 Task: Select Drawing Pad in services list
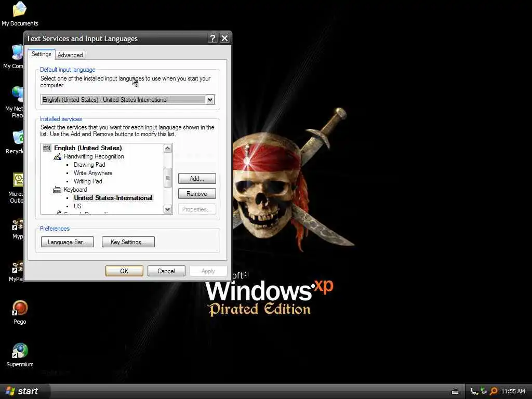pyautogui.click(x=89, y=165)
